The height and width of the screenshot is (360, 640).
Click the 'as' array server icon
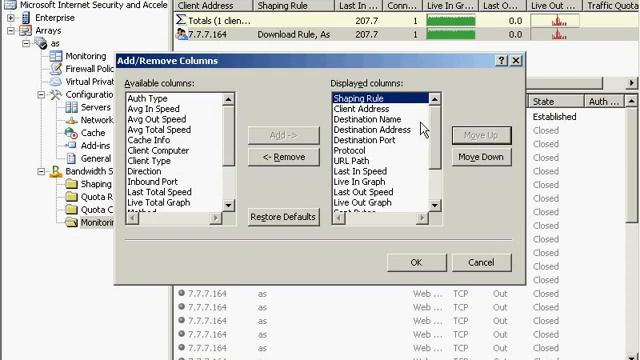click(41, 43)
